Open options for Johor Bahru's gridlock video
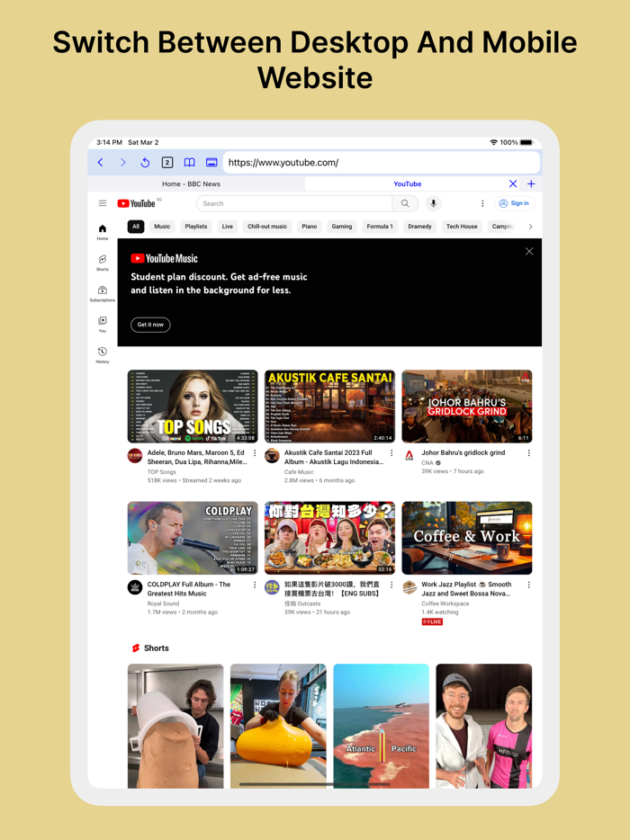 [528, 453]
